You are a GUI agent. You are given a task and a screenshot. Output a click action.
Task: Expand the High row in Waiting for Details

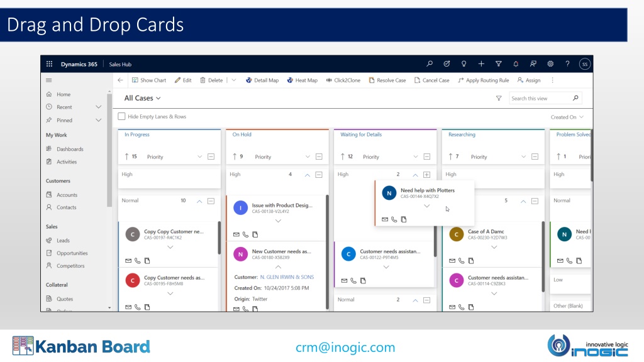click(x=427, y=175)
